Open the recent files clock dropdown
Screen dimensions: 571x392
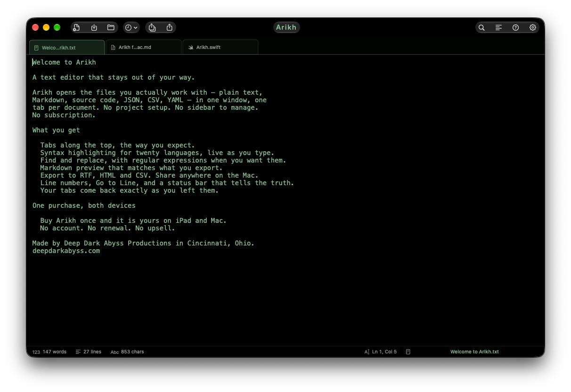(x=131, y=27)
